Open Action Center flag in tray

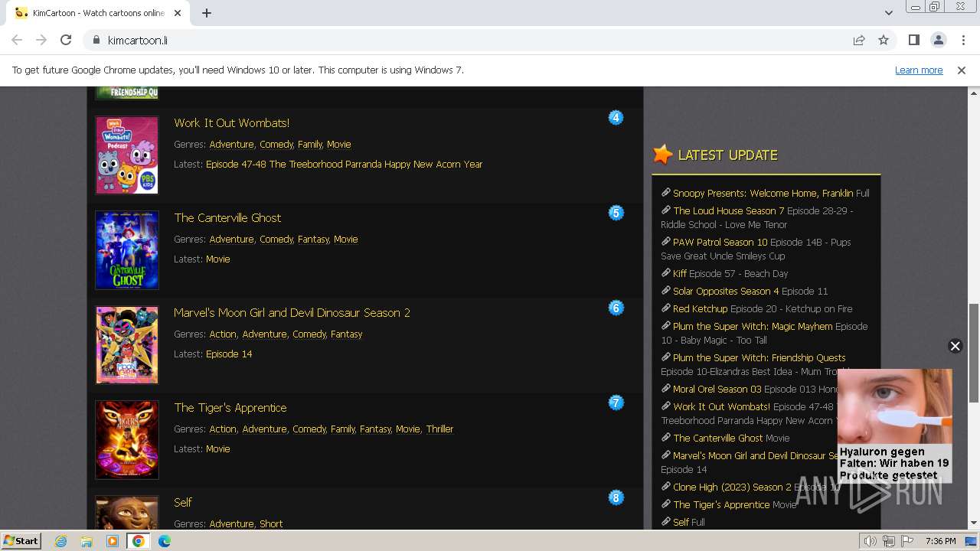pos(907,541)
